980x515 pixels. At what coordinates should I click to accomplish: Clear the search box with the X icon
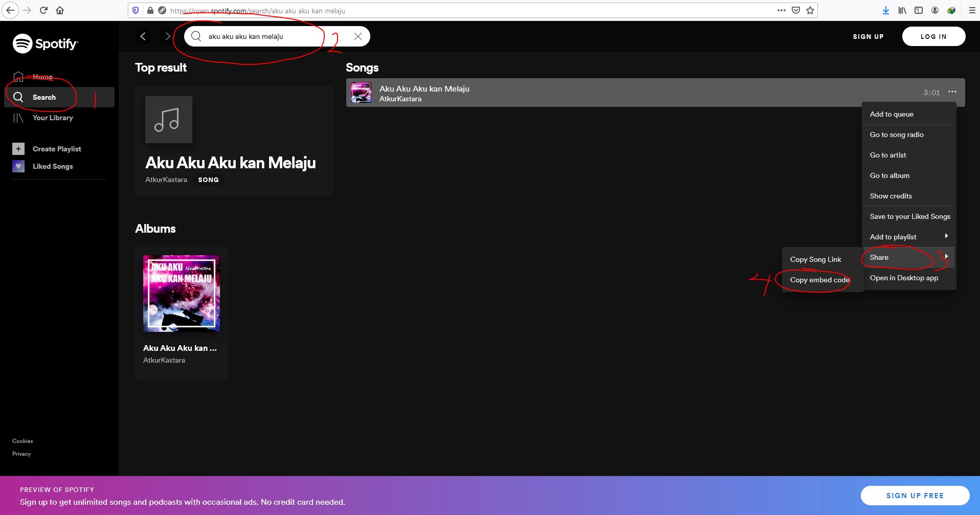click(358, 36)
